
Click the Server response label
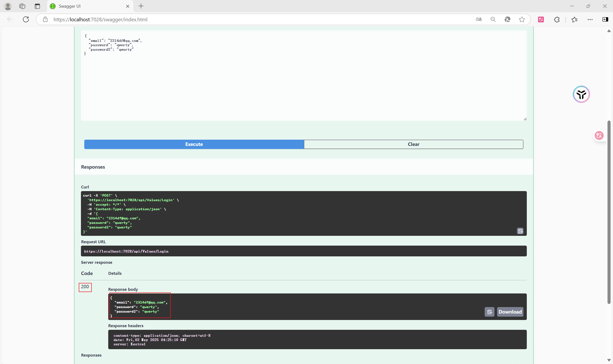coord(96,262)
